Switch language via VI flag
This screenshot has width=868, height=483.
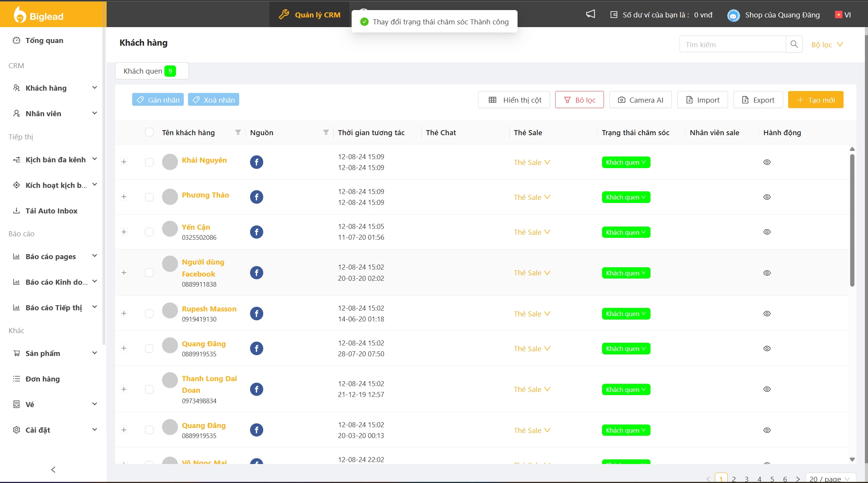[843, 15]
